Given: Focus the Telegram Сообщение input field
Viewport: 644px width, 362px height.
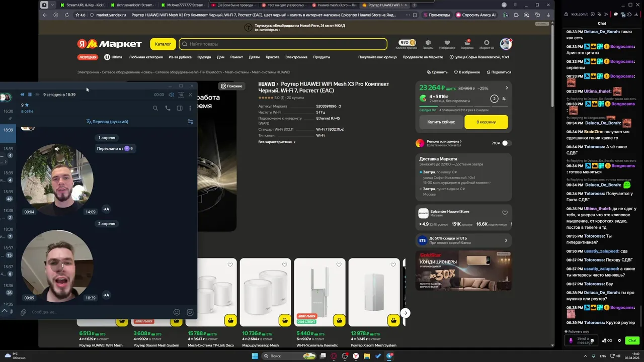Looking at the screenshot, I should point(100,312).
